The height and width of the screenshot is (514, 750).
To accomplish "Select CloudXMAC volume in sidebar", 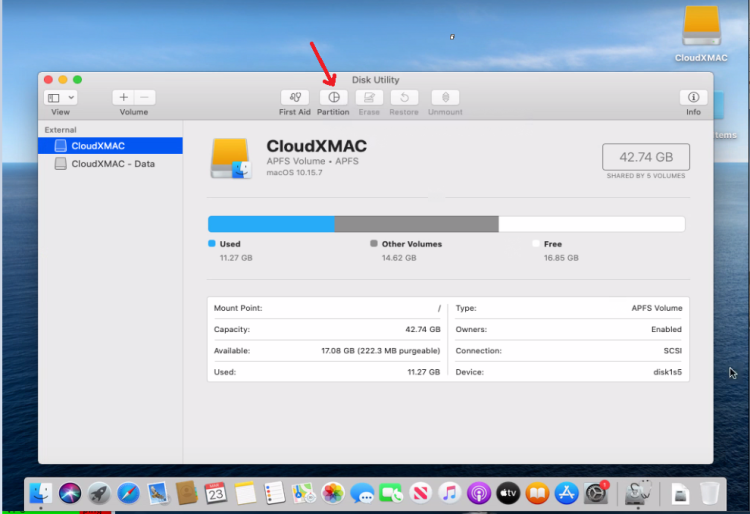I will tap(110, 146).
